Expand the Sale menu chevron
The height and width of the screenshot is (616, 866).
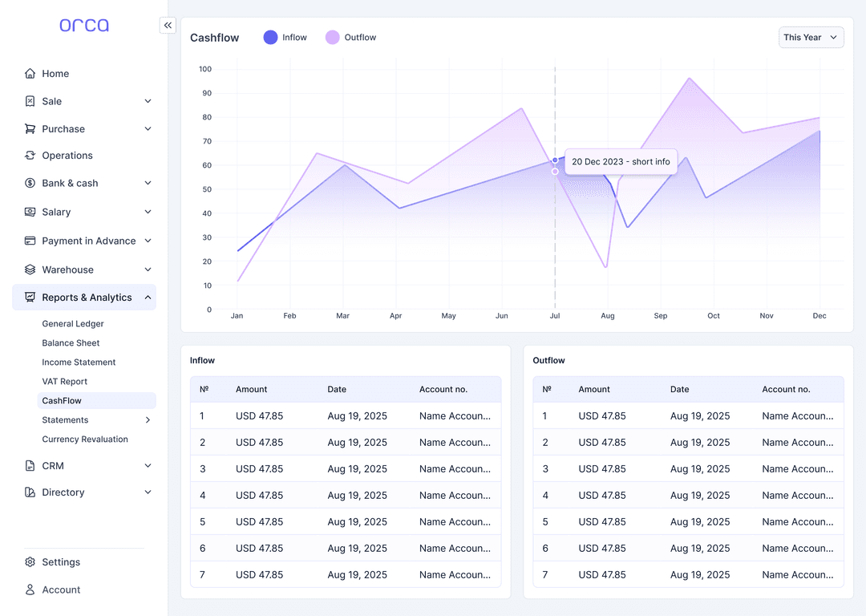[148, 101]
